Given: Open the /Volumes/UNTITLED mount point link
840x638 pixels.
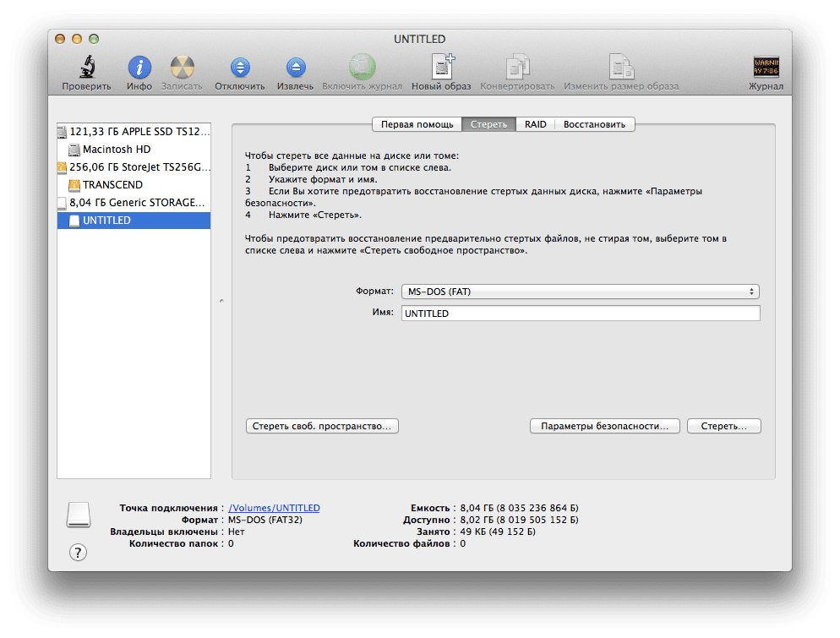Looking at the screenshot, I should [x=275, y=508].
